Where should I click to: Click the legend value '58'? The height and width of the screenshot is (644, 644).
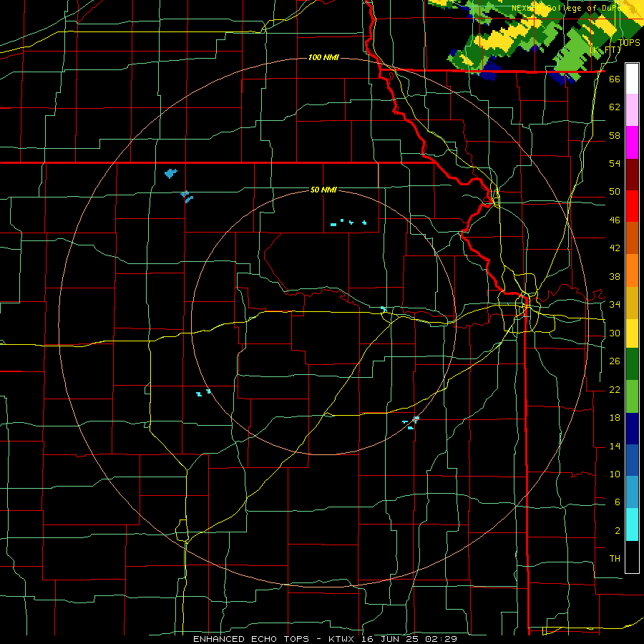point(615,135)
